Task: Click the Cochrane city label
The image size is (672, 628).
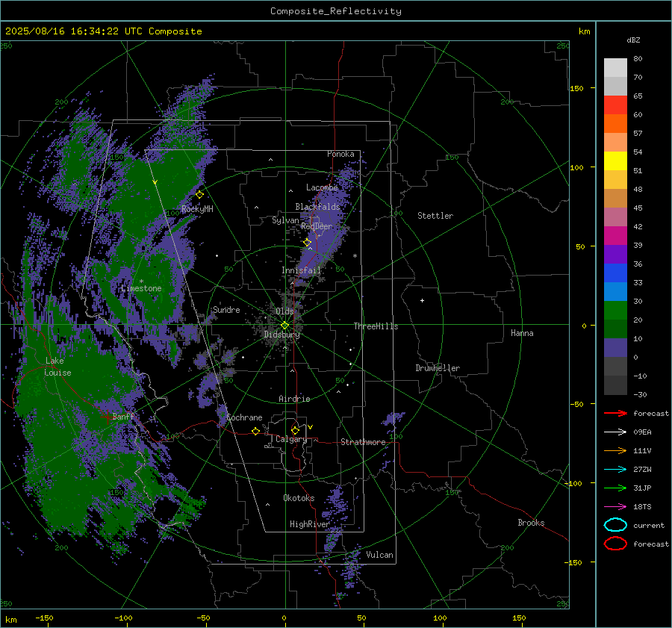Action: click(244, 417)
